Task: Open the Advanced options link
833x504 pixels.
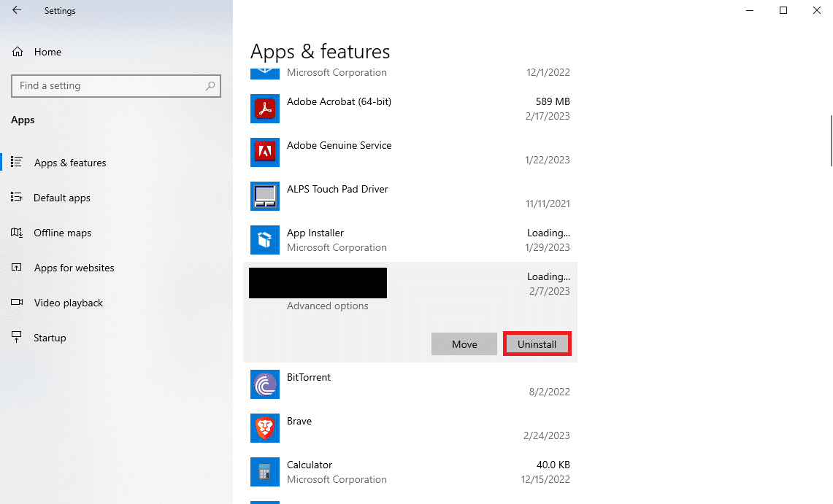Action: (327, 306)
